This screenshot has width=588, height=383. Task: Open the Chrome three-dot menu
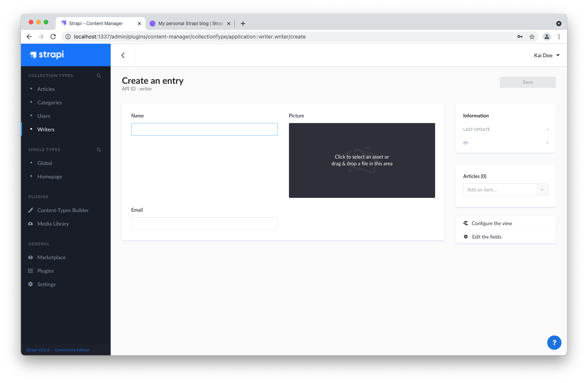click(x=559, y=37)
